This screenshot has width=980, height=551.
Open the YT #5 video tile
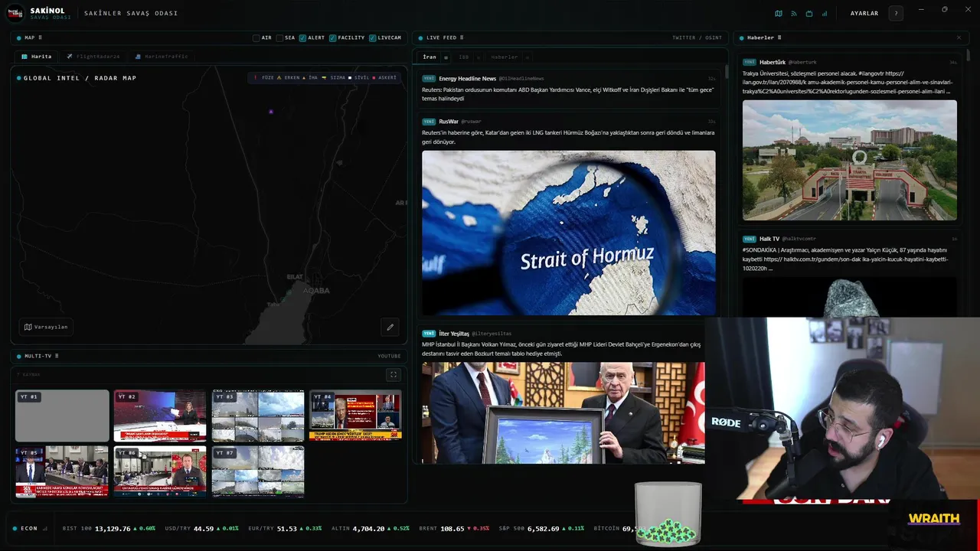coord(62,472)
